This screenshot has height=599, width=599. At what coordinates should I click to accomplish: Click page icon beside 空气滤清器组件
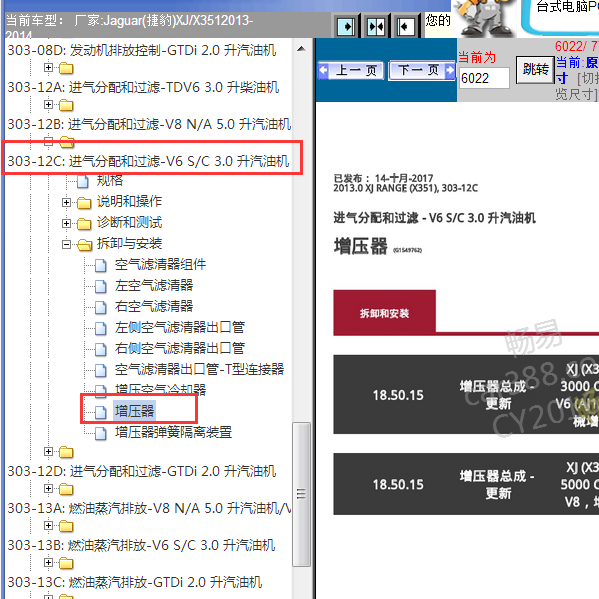101,265
